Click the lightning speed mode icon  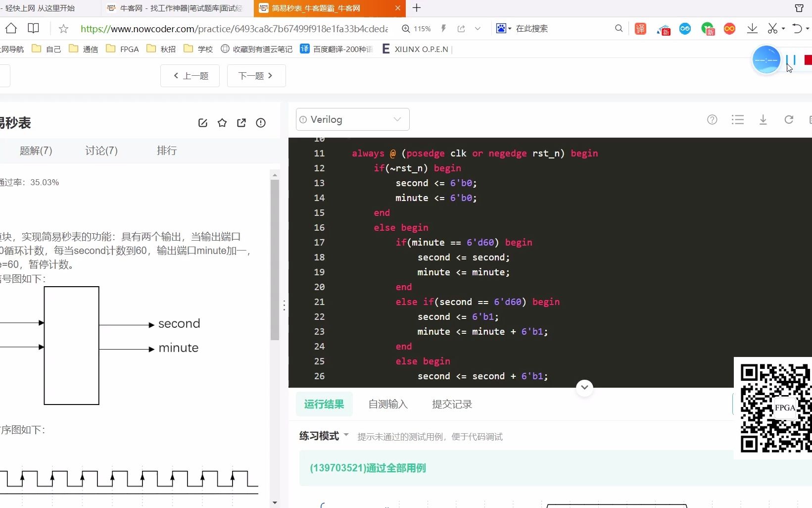(x=443, y=29)
